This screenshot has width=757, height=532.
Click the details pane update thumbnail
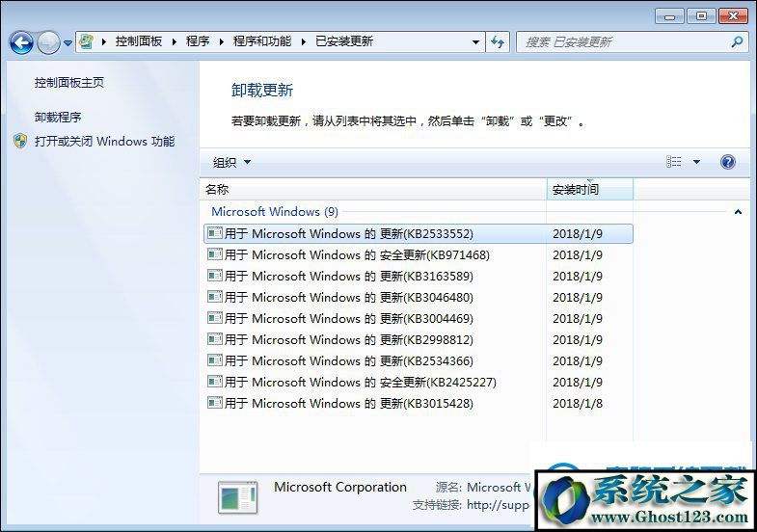pyautogui.click(x=238, y=497)
